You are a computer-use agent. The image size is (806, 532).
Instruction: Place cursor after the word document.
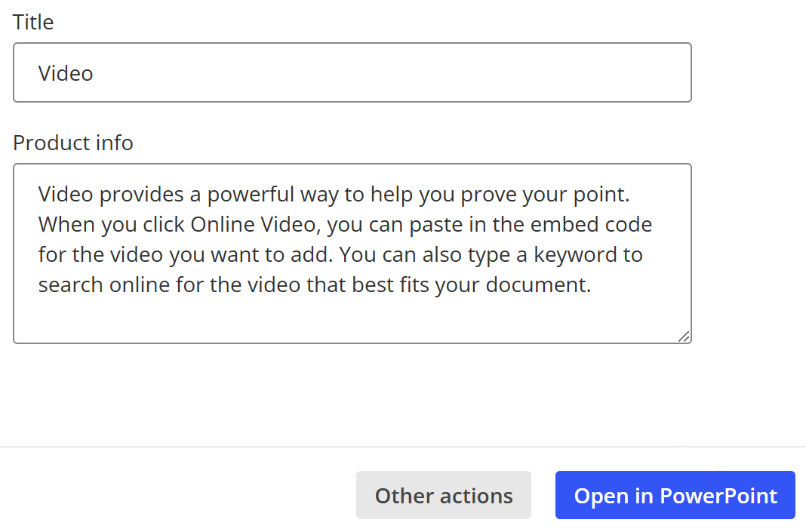pyautogui.click(x=592, y=285)
